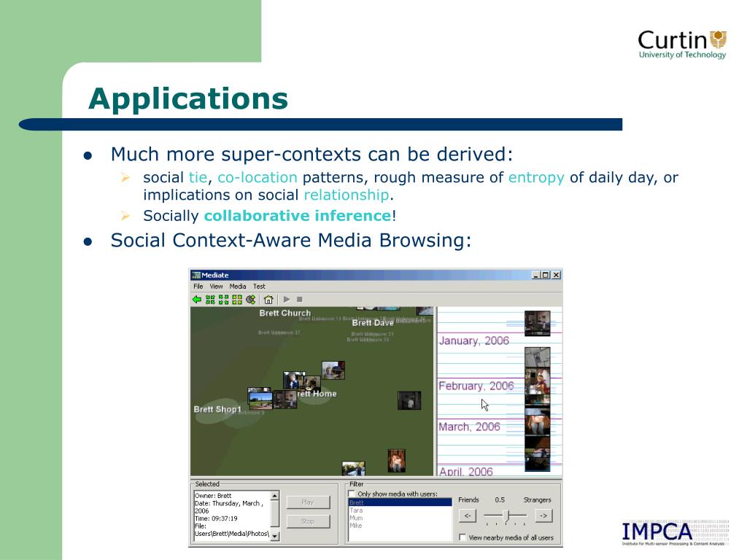Click scroll up arrow in Selected box
This screenshot has width=747, height=560.
[274, 496]
